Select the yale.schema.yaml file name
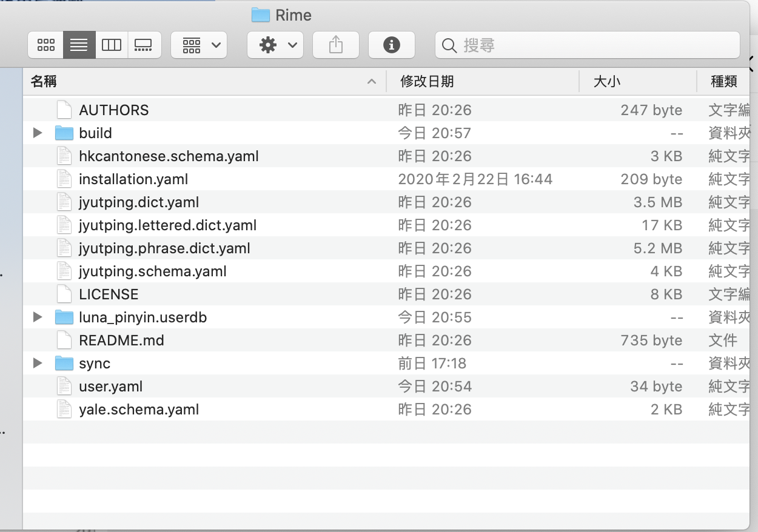 (139, 410)
